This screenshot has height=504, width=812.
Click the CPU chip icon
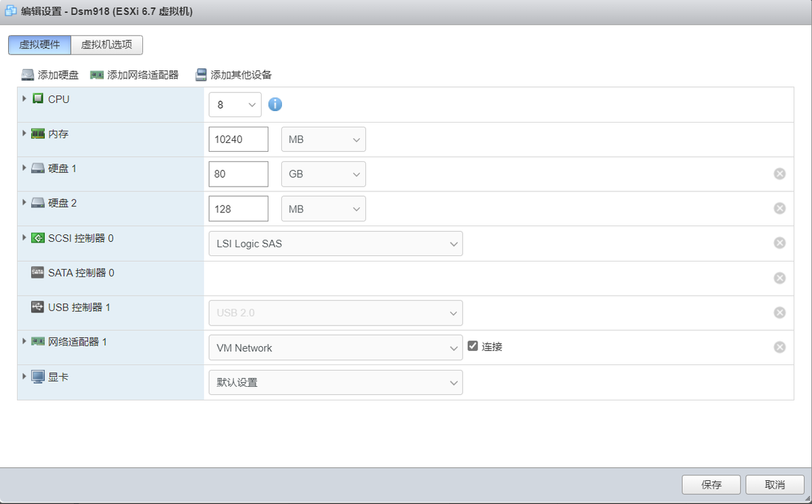37,99
